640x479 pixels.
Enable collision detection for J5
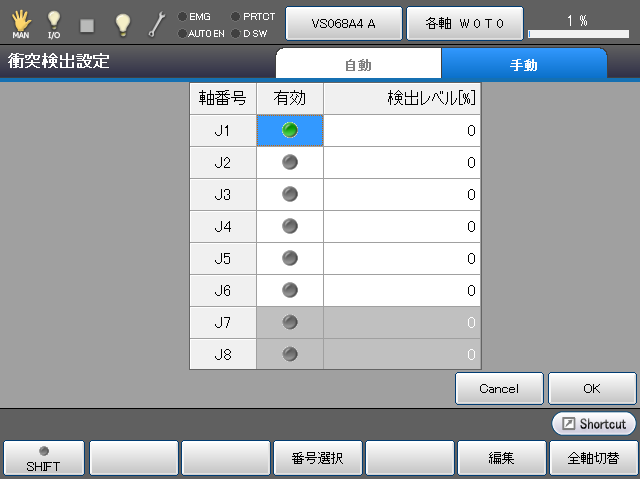(x=290, y=258)
